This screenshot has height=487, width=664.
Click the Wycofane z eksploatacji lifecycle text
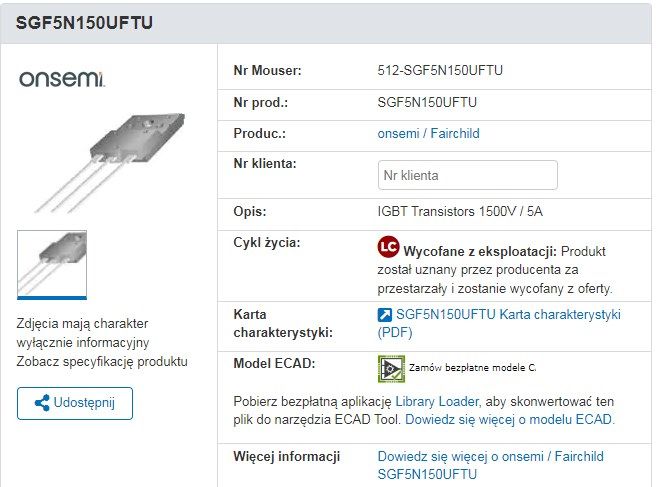[480, 252]
